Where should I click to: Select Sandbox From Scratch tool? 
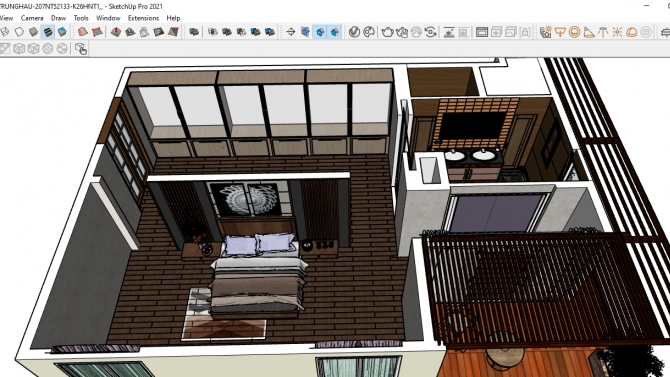pyautogui.click(x=97, y=32)
